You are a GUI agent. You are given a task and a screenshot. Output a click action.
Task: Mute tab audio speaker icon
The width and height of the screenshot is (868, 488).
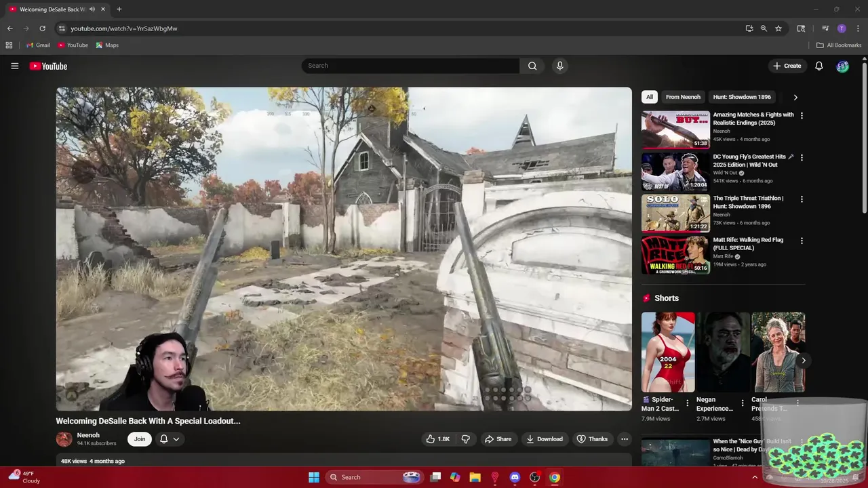point(92,9)
